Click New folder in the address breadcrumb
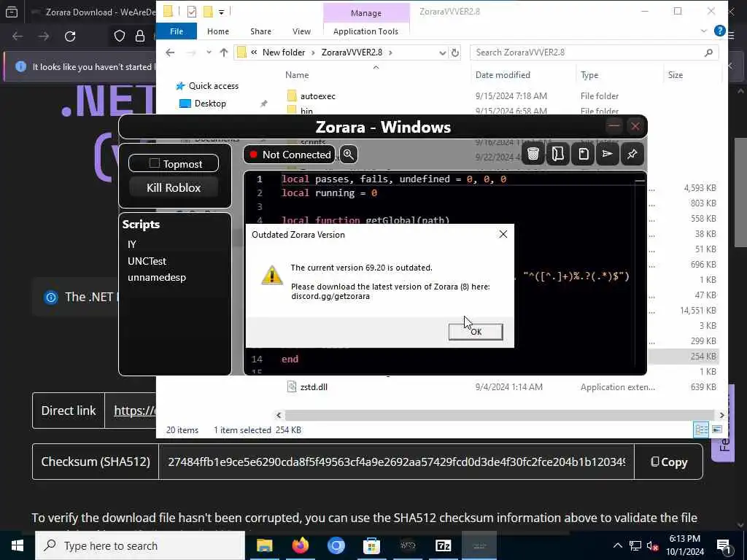Screen dimensions: 747x560 click(x=284, y=52)
